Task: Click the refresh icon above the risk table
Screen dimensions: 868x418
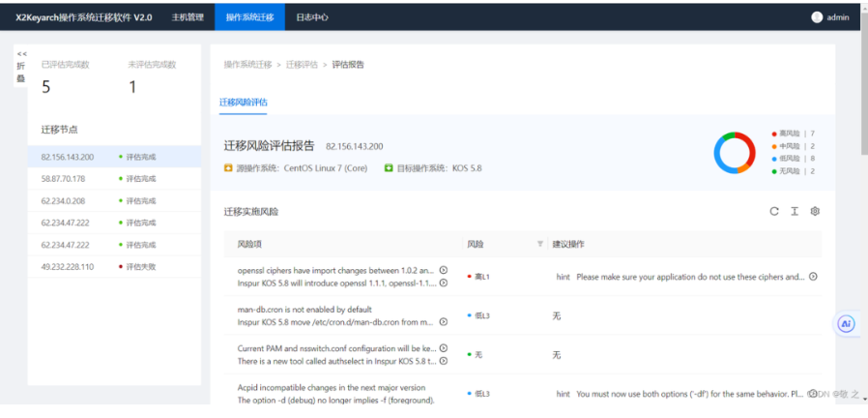Action: coord(774,211)
